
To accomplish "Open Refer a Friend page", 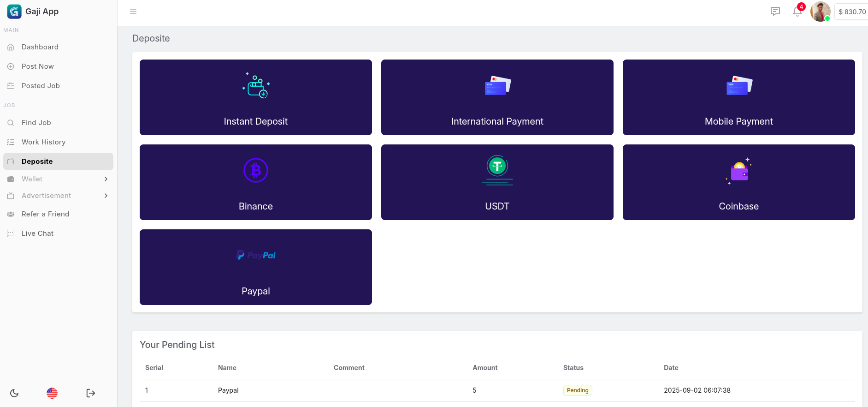I will [x=58, y=214].
